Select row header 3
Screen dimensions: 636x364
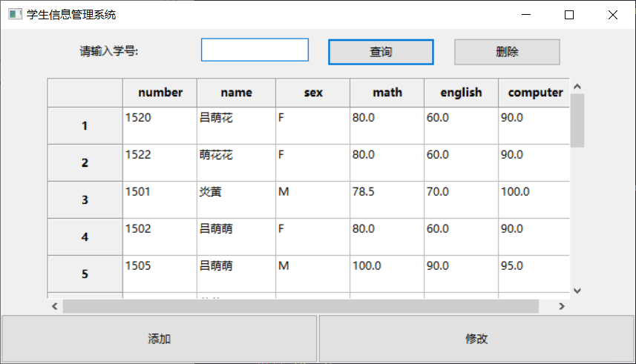tap(85, 200)
